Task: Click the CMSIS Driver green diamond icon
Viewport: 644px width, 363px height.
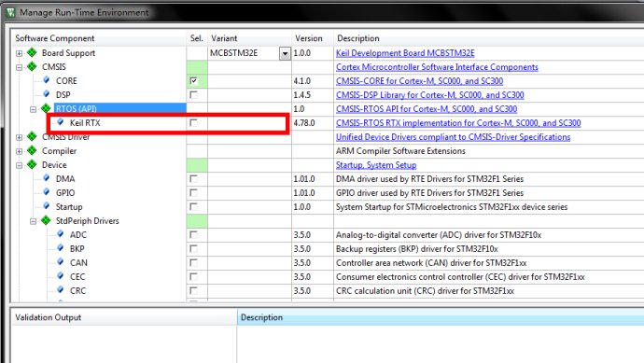Action: [32, 136]
